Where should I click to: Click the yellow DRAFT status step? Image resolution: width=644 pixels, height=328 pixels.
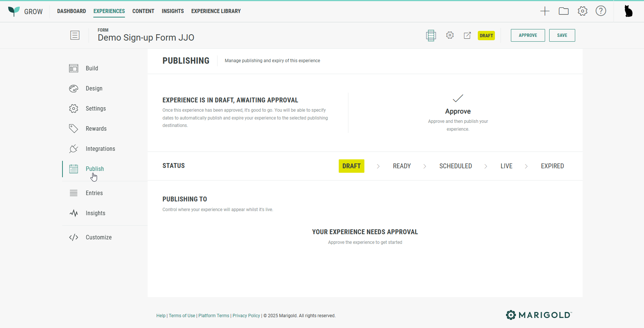coord(351,166)
